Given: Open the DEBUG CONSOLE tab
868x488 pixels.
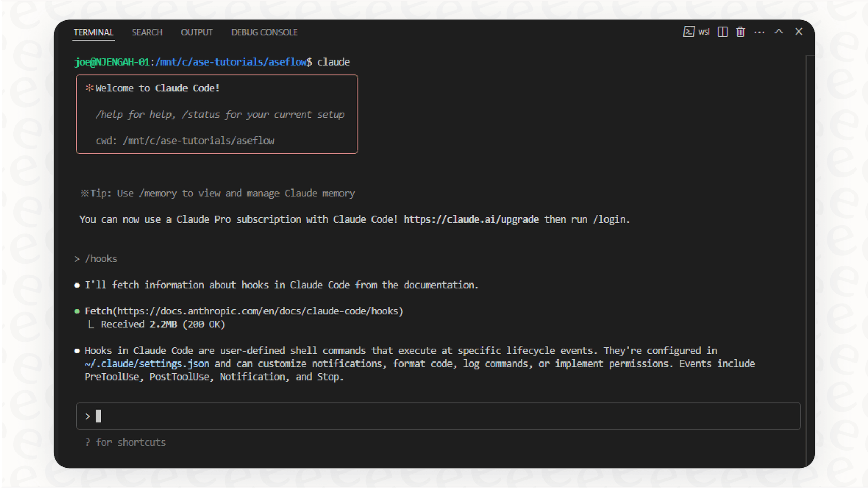Looking at the screenshot, I should [x=264, y=32].
